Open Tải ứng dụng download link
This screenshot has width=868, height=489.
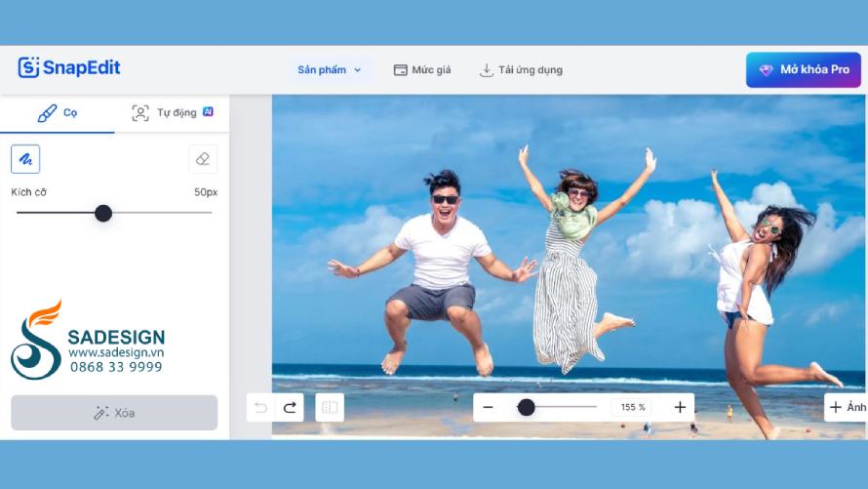click(x=521, y=69)
